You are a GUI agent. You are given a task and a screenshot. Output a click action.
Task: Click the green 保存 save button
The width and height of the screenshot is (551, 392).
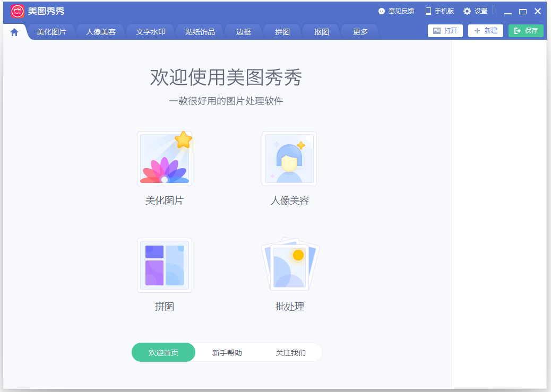[x=526, y=30]
